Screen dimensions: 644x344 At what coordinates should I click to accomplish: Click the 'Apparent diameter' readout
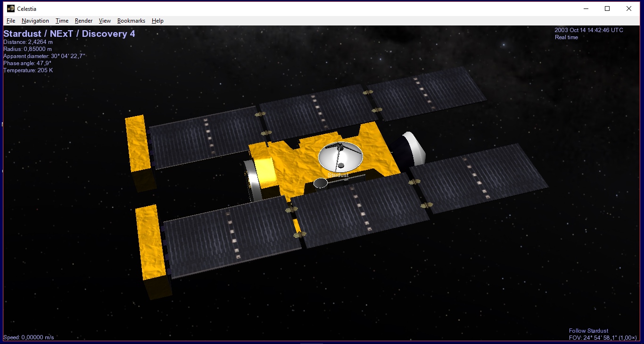44,56
